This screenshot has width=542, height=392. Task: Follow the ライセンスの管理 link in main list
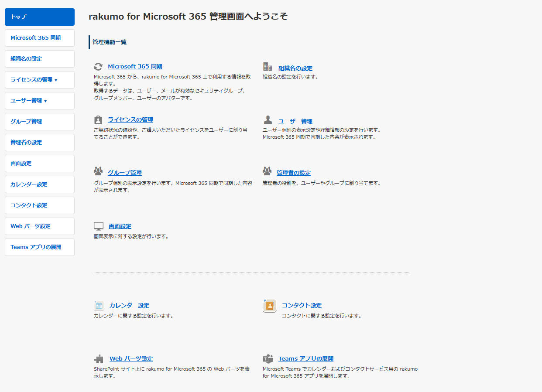pyautogui.click(x=130, y=119)
